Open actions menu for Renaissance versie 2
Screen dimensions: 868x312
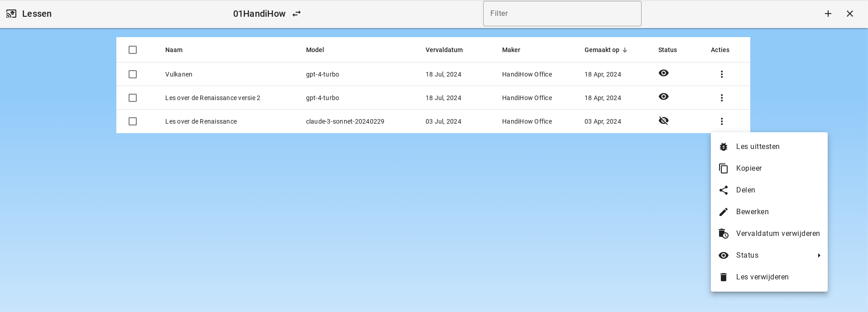click(721, 98)
